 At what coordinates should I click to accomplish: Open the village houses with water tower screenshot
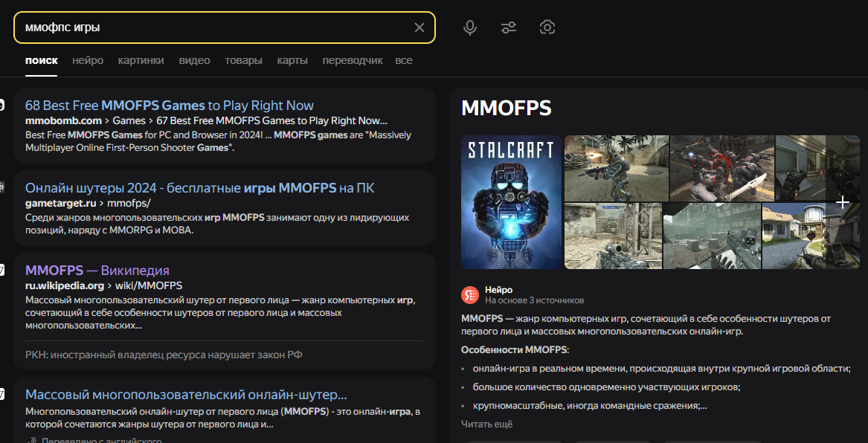[811, 236]
